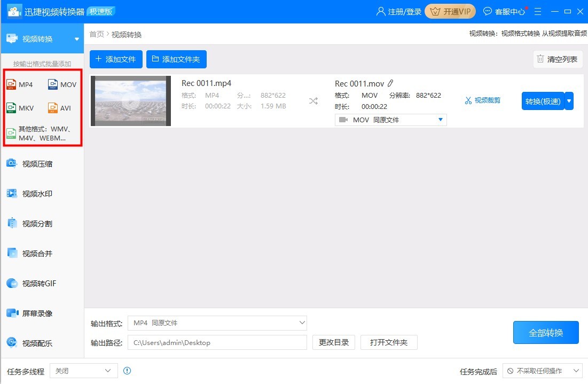
Task: Expand the 转换(极速) button dropdown arrow
Action: click(569, 100)
